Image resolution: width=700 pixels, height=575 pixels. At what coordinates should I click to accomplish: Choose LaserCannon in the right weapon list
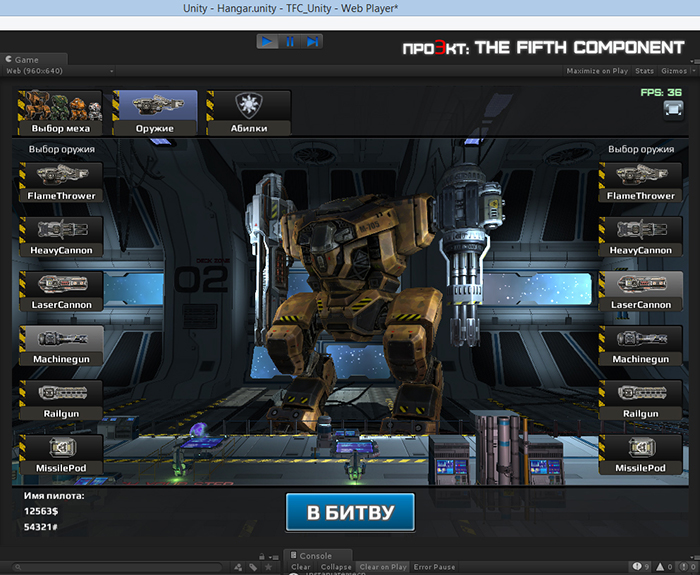(x=641, y=291)
